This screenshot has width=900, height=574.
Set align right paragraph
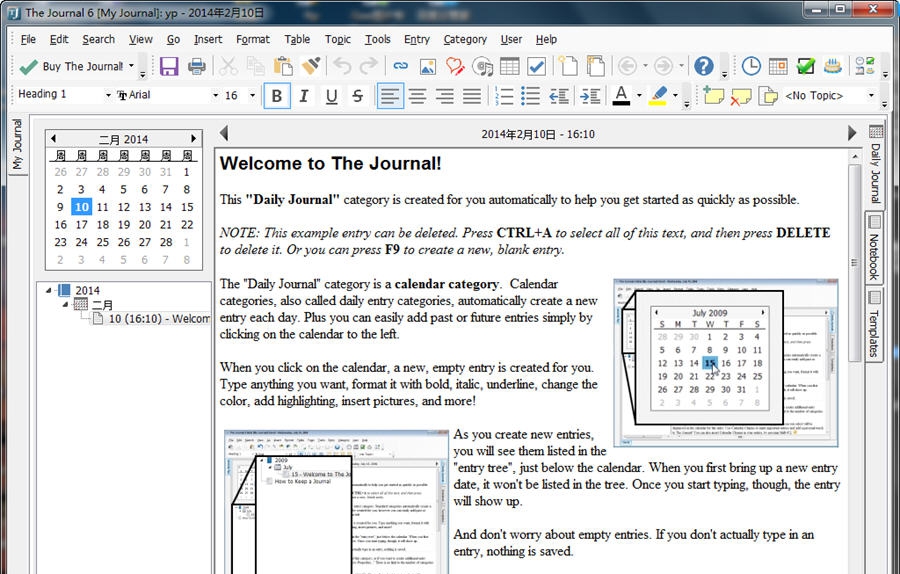pyautogui.click(x=445, y=96)
